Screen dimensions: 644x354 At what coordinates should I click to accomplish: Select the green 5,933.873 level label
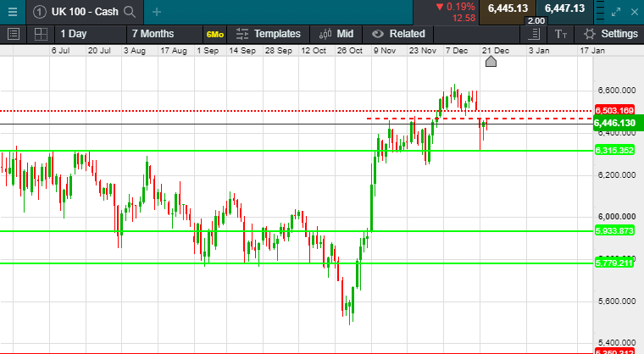[614, 231]
